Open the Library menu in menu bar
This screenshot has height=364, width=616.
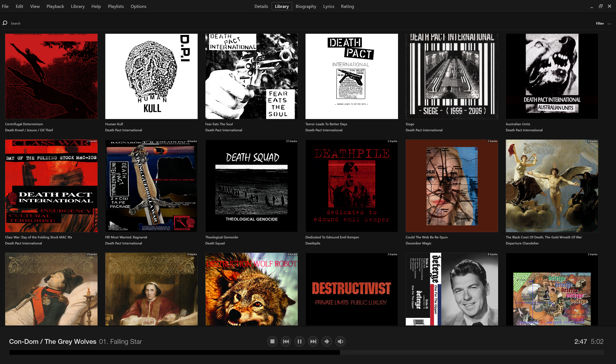(78, 6)
